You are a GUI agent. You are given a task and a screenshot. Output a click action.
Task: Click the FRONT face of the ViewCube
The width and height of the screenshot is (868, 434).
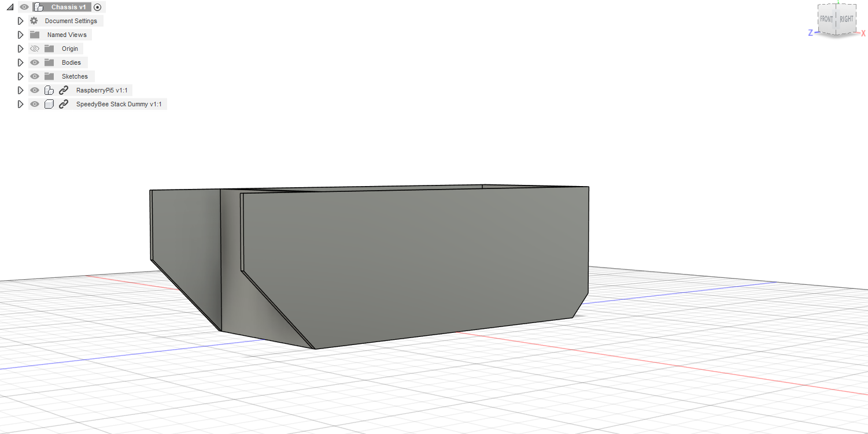point(826,20)
